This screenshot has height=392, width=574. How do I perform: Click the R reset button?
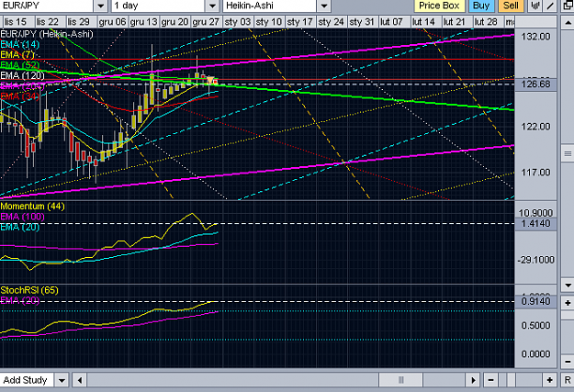click(x=568, y=380)
